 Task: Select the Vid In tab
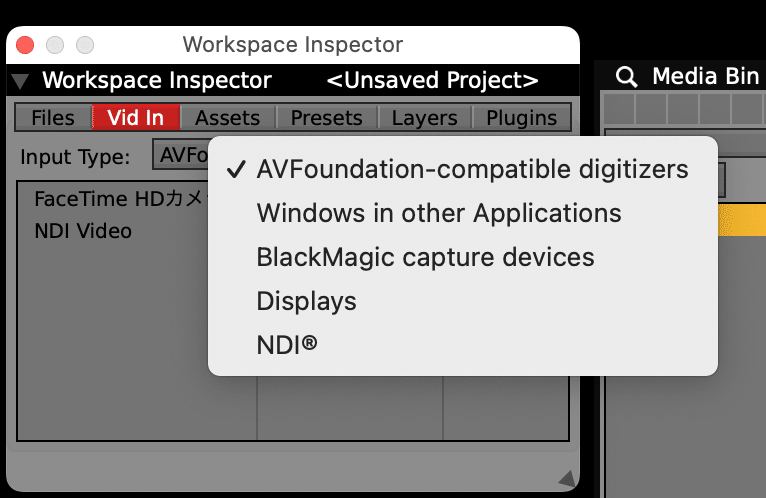tap(135, 118)
